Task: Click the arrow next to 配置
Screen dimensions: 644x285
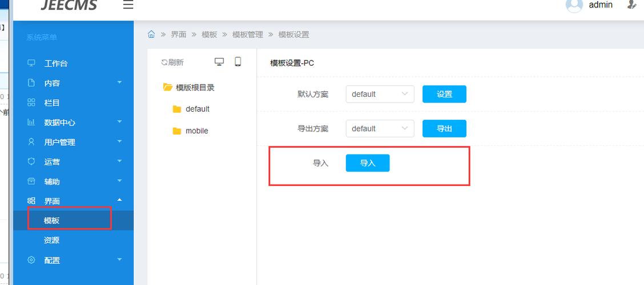Action: 119,259
